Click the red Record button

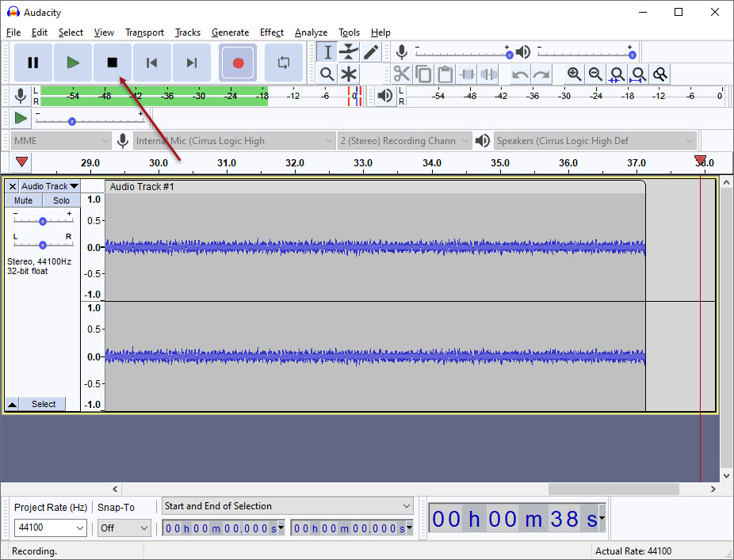(238, 63)
